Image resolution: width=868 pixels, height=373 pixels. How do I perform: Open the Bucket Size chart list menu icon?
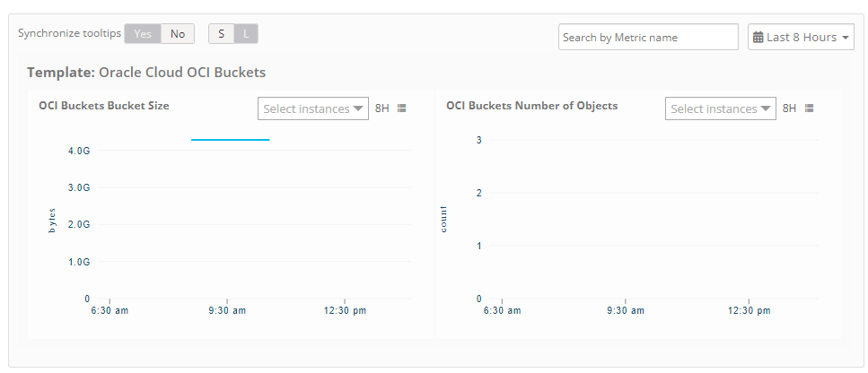pyautogui.click(x=402, y=108)
